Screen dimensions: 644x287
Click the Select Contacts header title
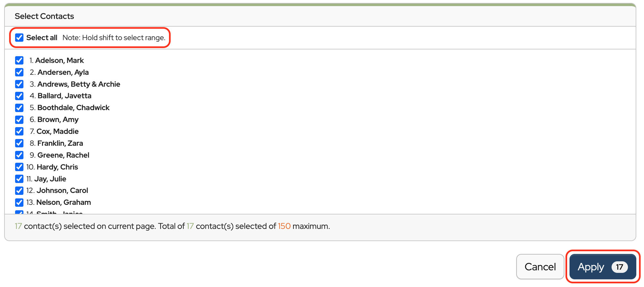pyautogui.click(x=44, y=16)
